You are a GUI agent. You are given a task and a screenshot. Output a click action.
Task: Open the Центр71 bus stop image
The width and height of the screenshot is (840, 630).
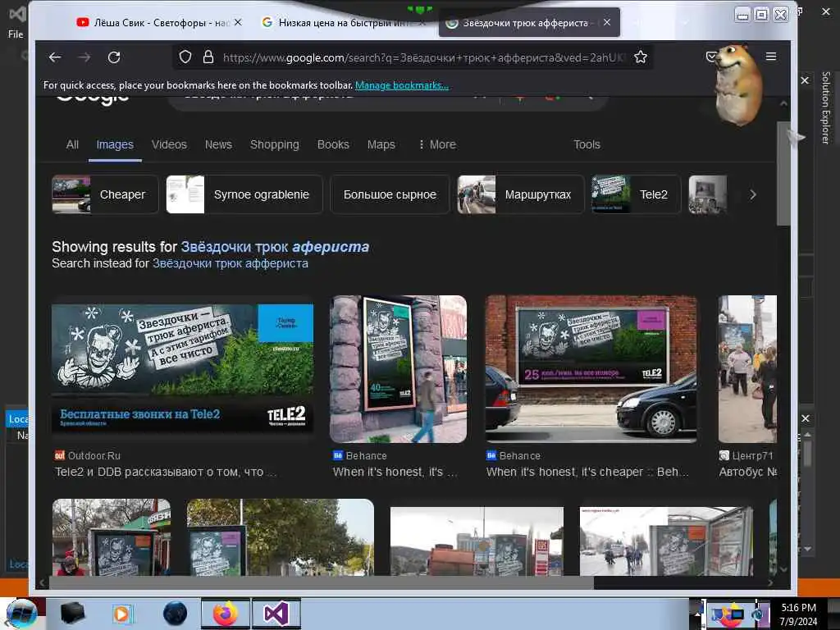(747, 368)
